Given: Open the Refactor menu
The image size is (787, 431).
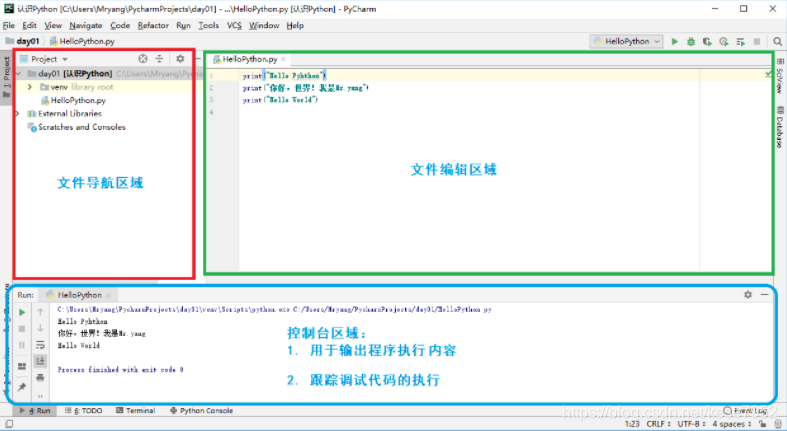Looking at the screenshot, I should [153, 26].
